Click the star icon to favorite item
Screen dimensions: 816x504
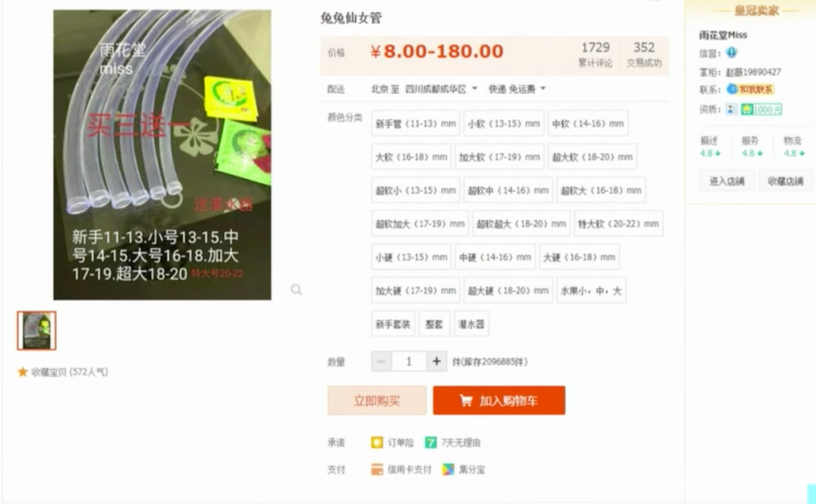(23, 372)
